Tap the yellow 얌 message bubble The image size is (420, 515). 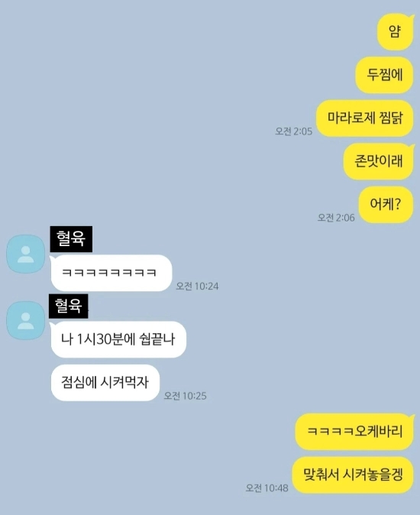pyautogui.click(x=395, y=31)
